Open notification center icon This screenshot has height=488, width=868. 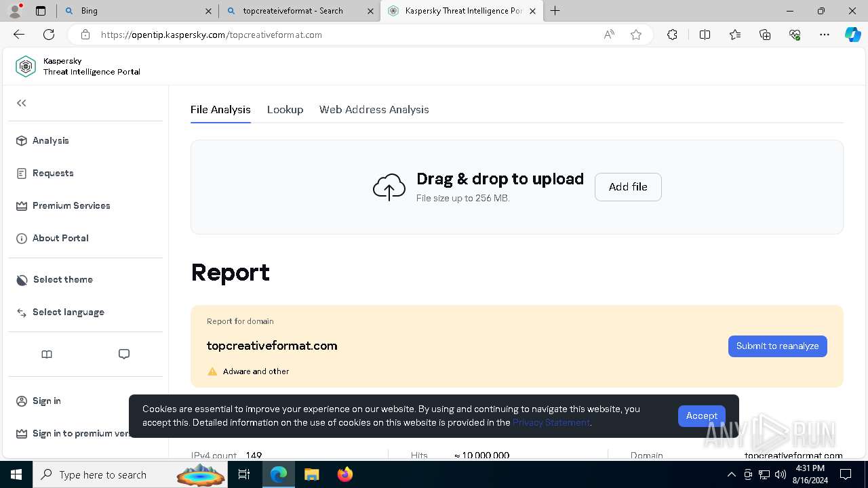coord(846,474)
